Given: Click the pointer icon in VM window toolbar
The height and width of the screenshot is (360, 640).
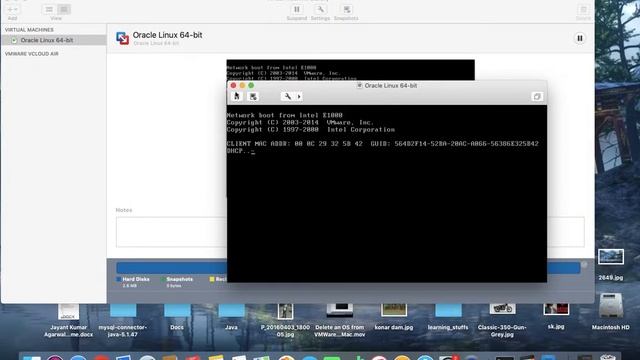Looking at the screenshot, I should click(237, 96).
